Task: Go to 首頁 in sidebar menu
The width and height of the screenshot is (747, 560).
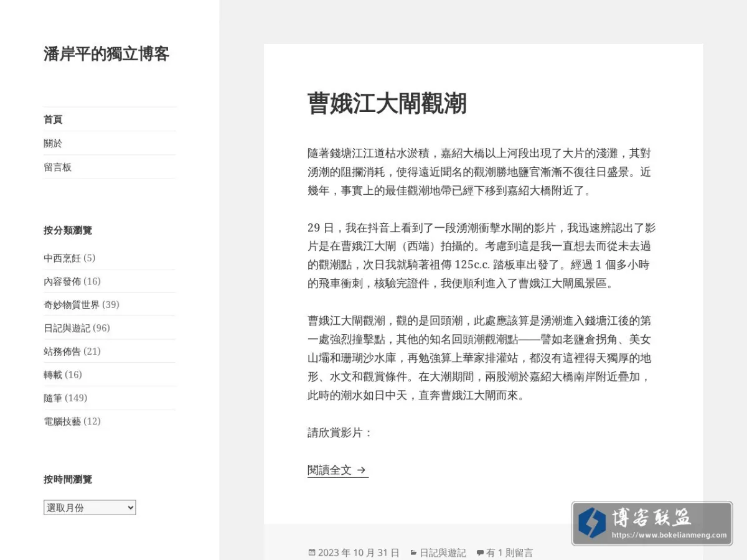Action: coord(53,119)
